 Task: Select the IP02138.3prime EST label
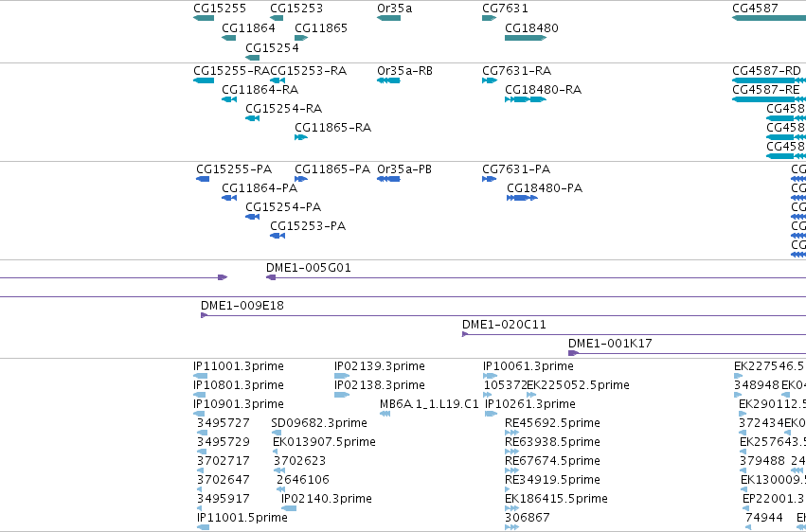(380, 385)
